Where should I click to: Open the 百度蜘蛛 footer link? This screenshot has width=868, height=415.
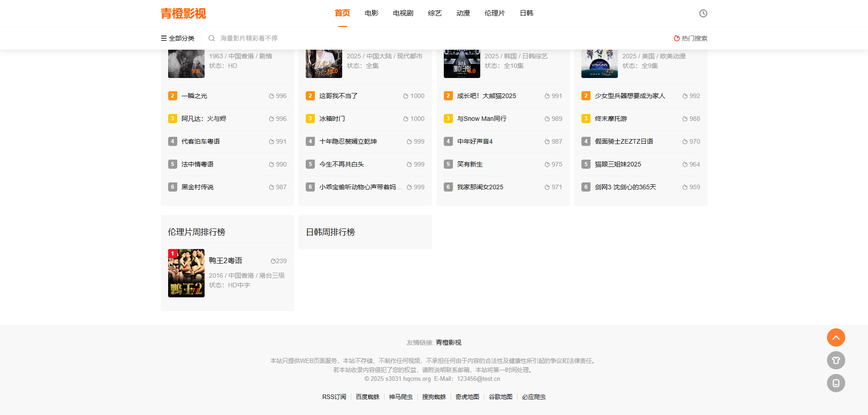367,397
